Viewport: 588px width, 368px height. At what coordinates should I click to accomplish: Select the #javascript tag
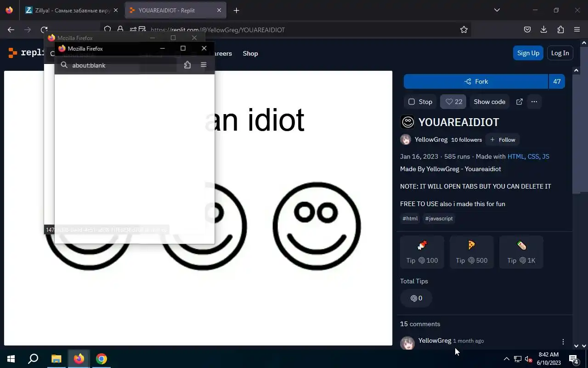[x=439, y=218]
